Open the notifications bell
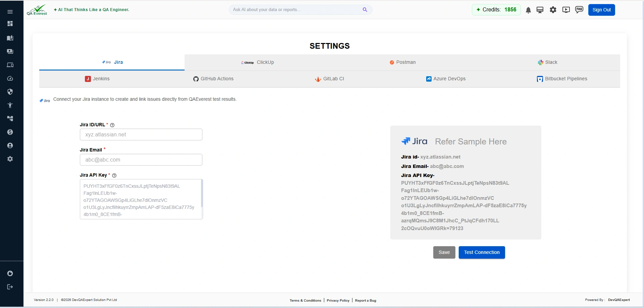This screenshot has height=308, width=644. 528,10
